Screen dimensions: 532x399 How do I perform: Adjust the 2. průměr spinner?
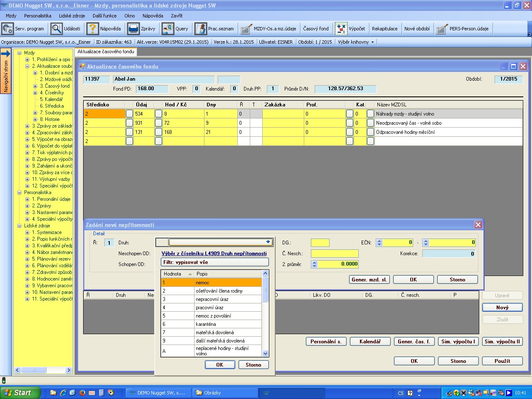click(x=315, y=264)
